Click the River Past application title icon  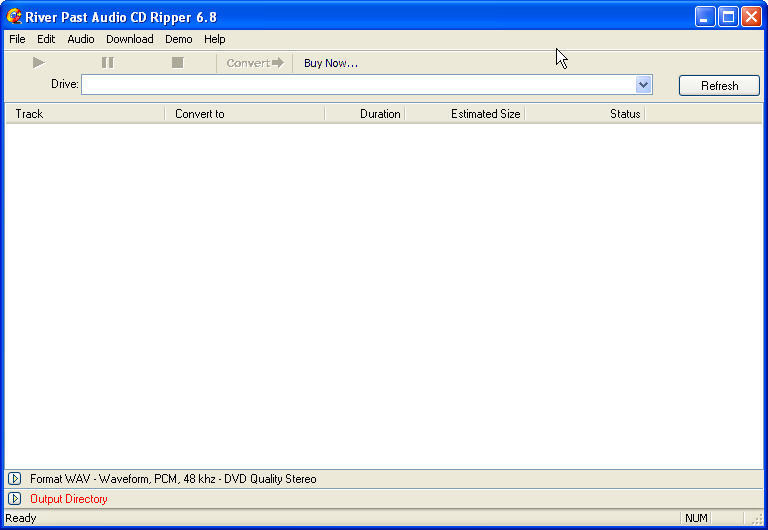pos(14,16)
